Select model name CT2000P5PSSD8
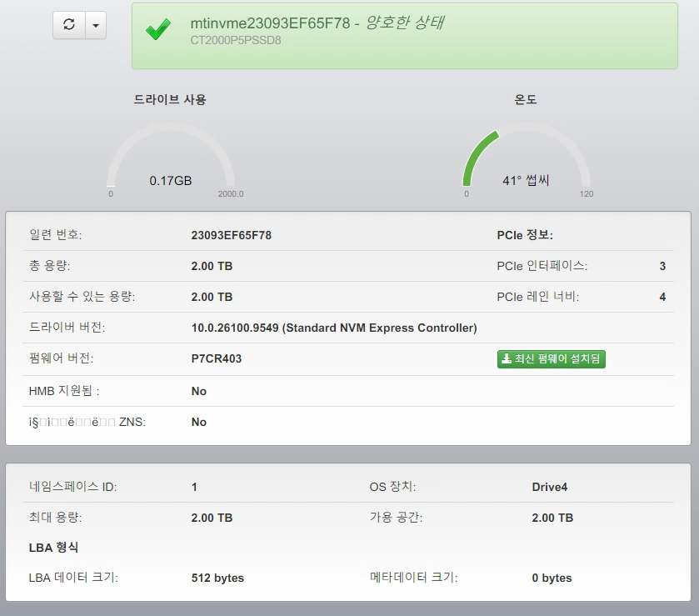Viewport: 699px width, 616px height. tap(236, 41)
